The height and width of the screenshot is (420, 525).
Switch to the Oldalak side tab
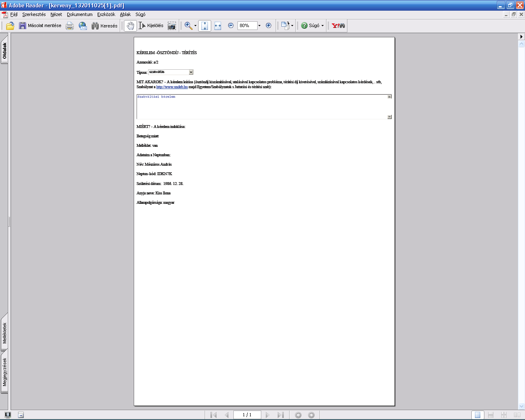[5, 51]
